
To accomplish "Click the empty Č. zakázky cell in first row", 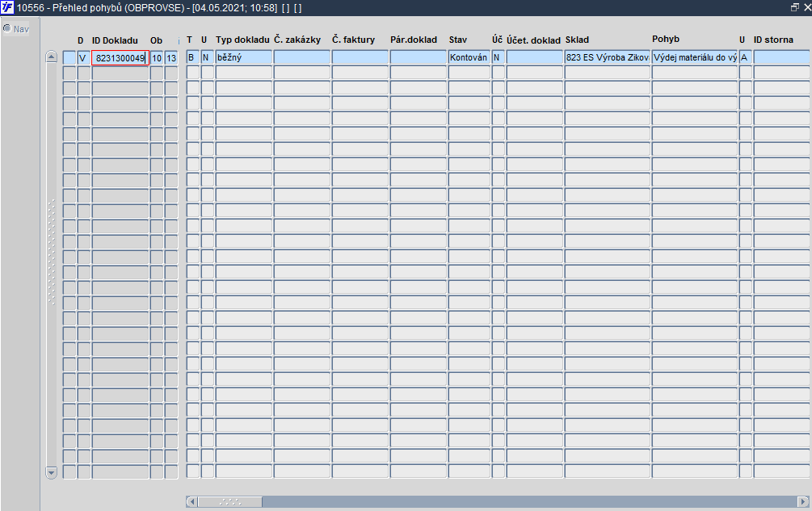I will (x=302, y=57).
